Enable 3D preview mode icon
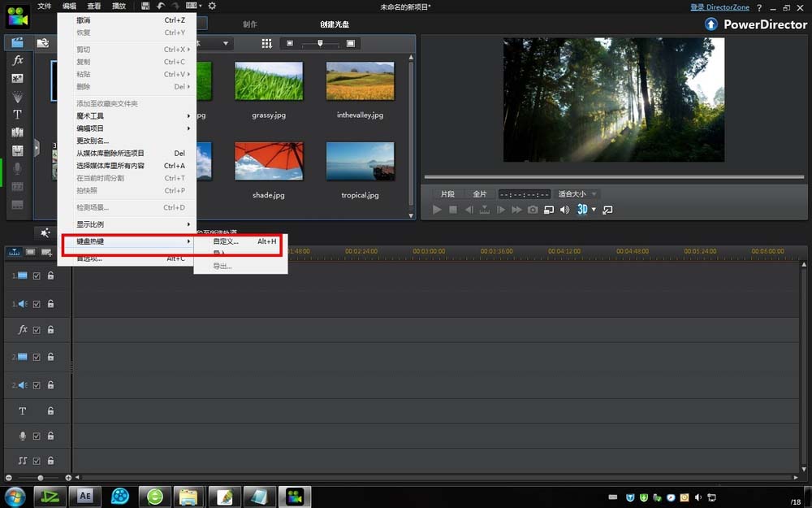 pos(582,210)
